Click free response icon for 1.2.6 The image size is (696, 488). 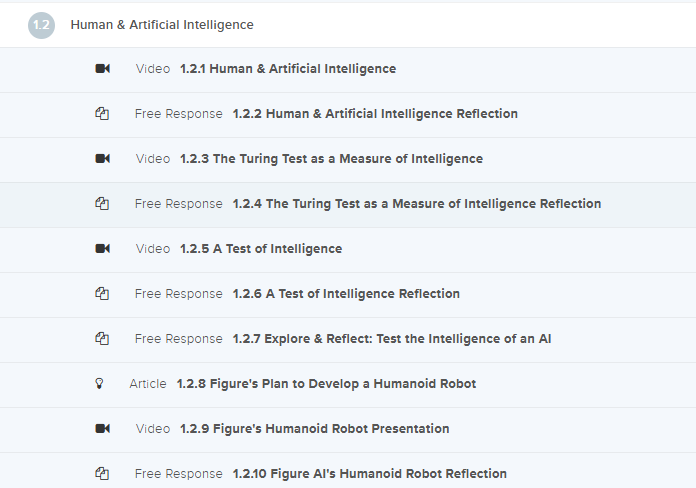click(x=102, y=294)
